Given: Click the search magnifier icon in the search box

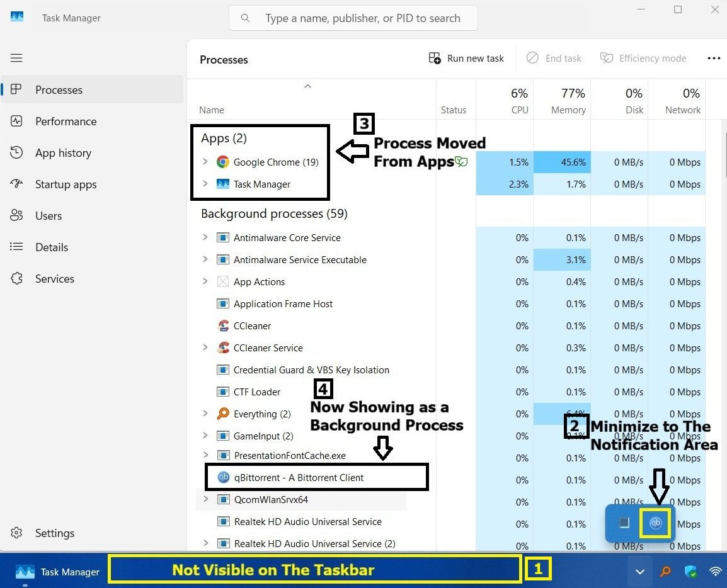Looking at the screenshot, I should 245,18.
